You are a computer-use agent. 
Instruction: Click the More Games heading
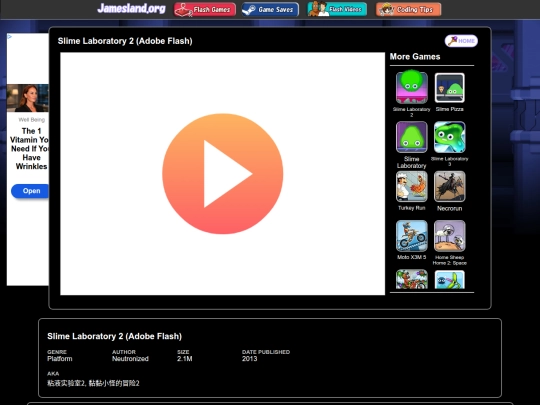[415, 56]
